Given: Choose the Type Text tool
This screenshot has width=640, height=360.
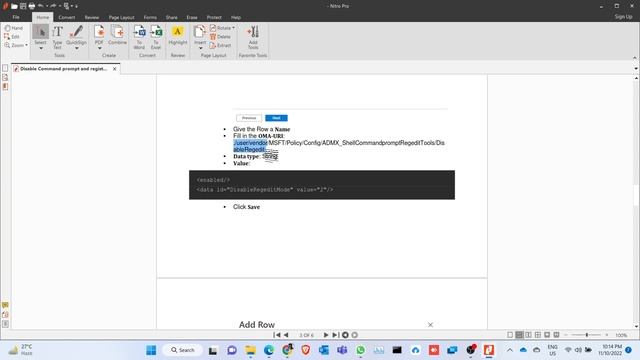Looking at the screenshot, I should (58, 37).
